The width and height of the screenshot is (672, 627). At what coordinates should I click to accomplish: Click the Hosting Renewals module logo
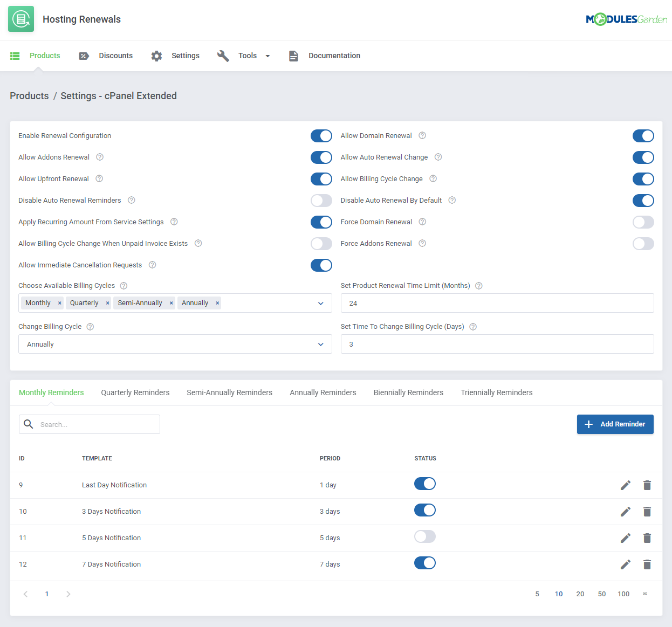point(20,18)
